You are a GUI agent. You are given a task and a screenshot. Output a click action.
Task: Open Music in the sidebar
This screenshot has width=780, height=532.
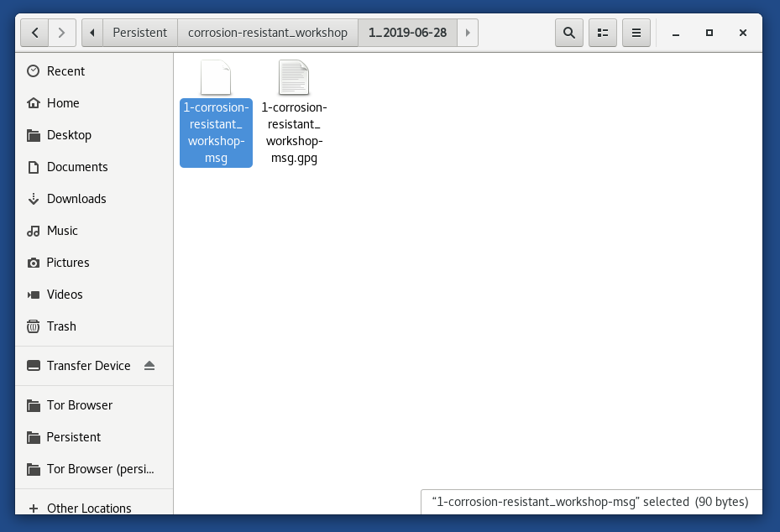[94, 230]
